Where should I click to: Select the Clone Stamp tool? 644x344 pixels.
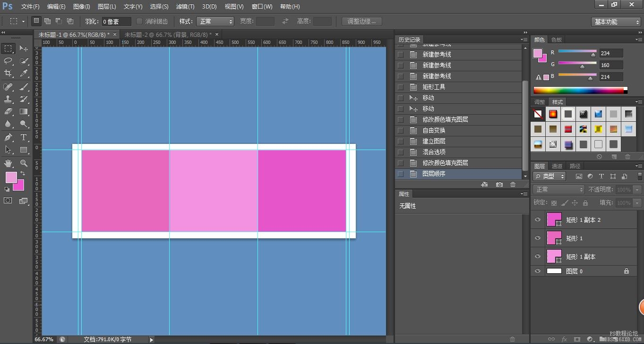(9, 100)
